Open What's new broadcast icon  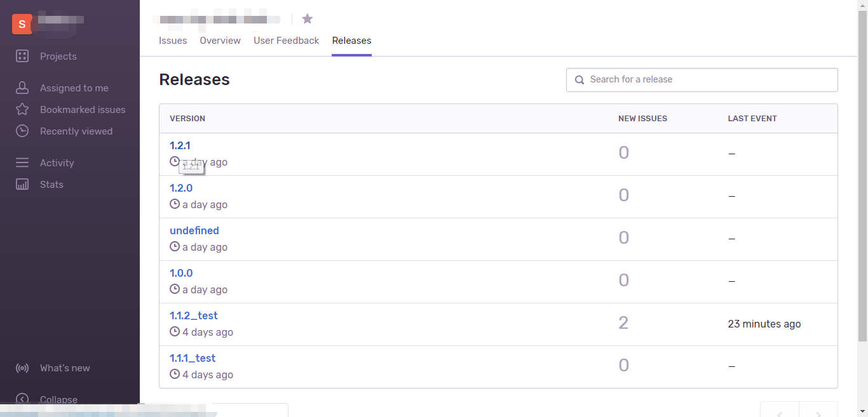[x=22, y=368]
